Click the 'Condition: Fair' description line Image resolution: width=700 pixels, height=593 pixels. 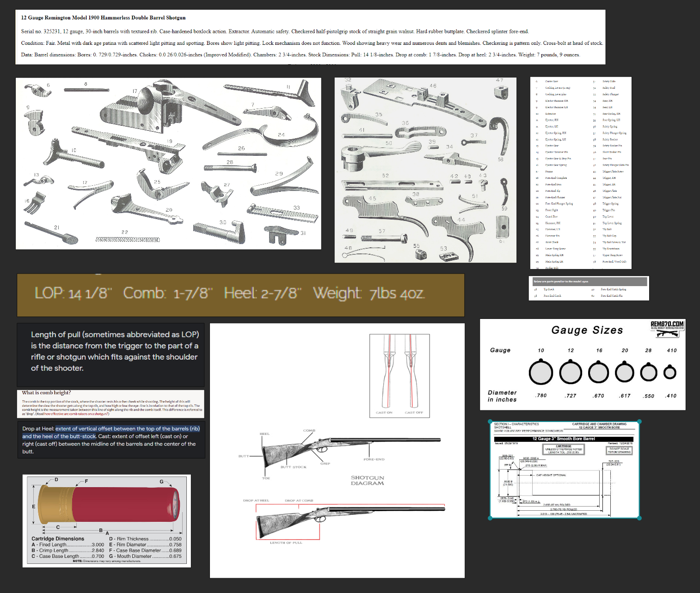click(312, 43)
